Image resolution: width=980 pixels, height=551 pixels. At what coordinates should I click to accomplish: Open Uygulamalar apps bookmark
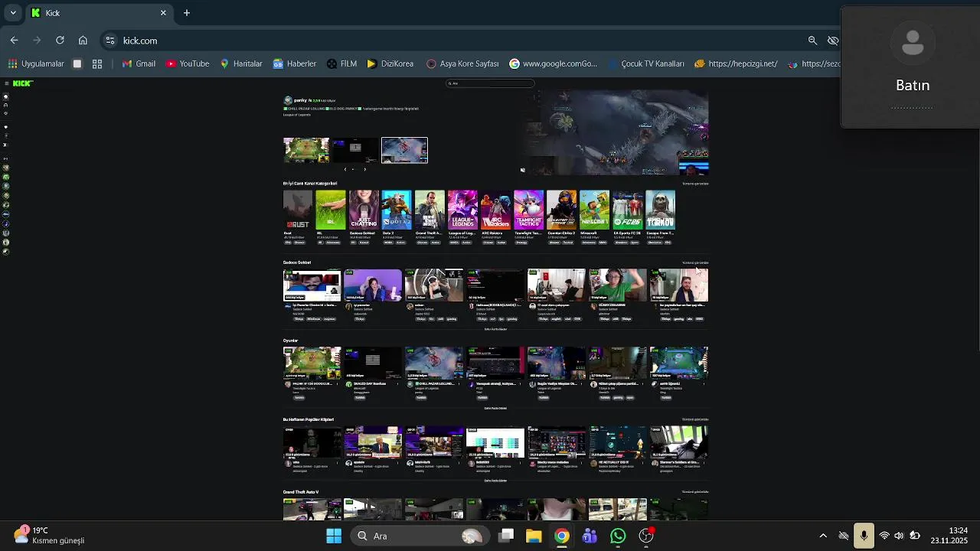tap(36, 64)
